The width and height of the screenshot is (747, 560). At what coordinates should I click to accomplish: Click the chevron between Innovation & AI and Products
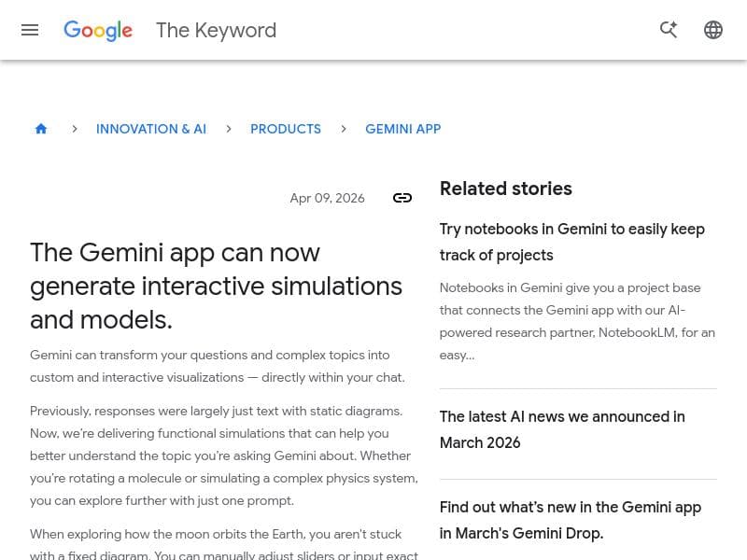pos(229,129)
